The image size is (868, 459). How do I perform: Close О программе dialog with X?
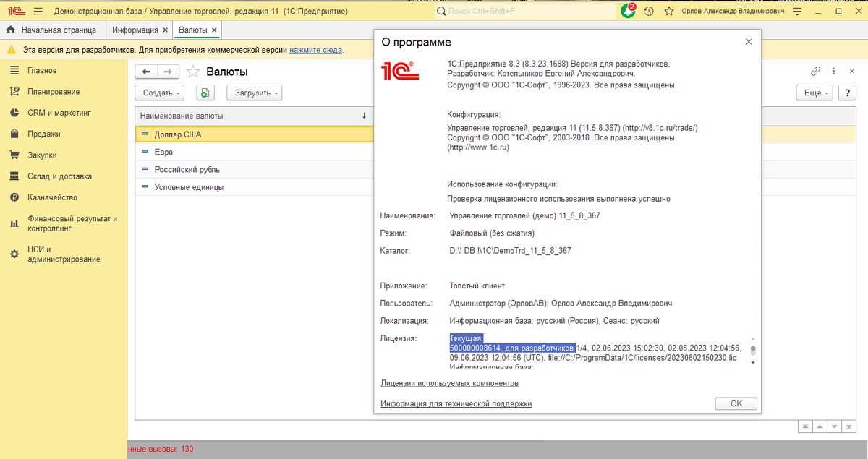[749, 42]
